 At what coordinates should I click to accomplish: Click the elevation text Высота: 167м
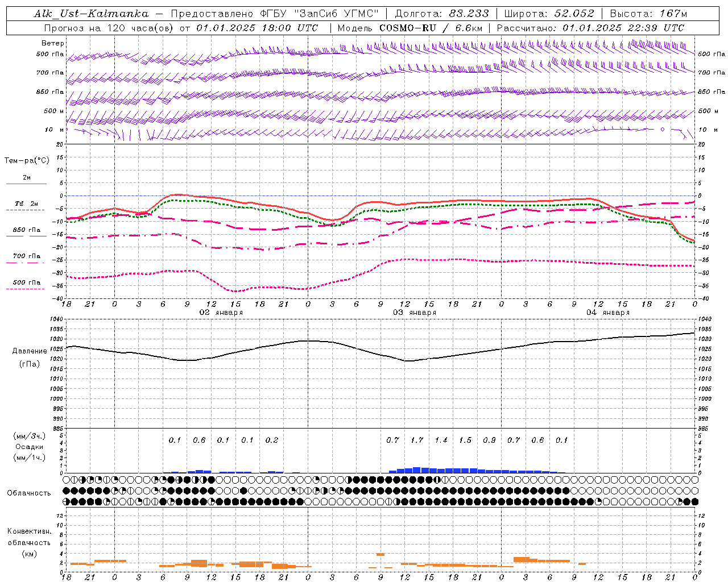648,14
